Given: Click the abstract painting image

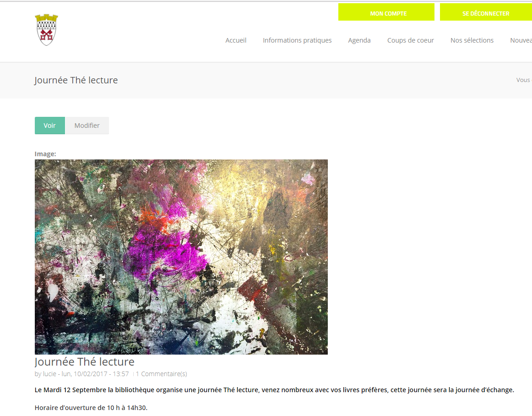Looking at the screenshot, I should click(181, 257).
